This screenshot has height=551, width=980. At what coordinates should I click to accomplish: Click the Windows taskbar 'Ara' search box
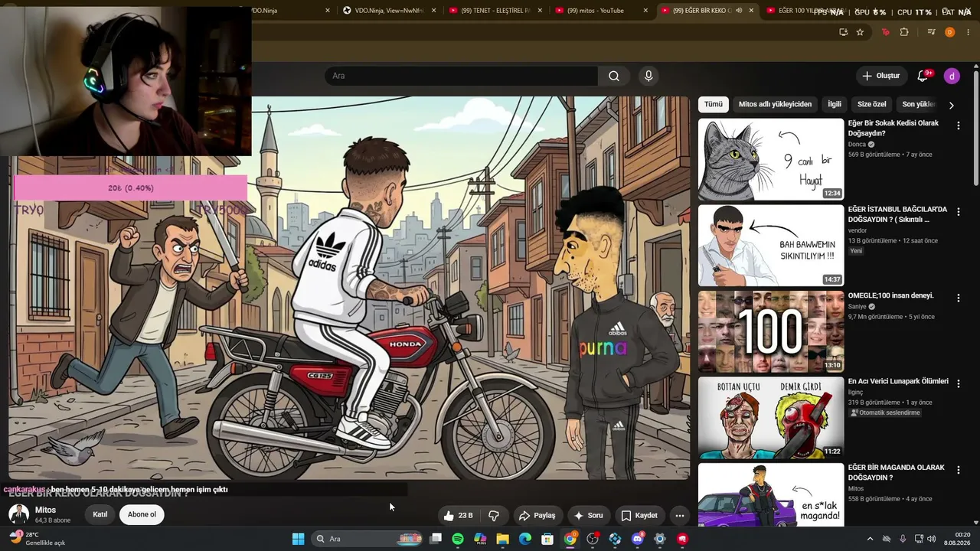(x=368, y=539)
